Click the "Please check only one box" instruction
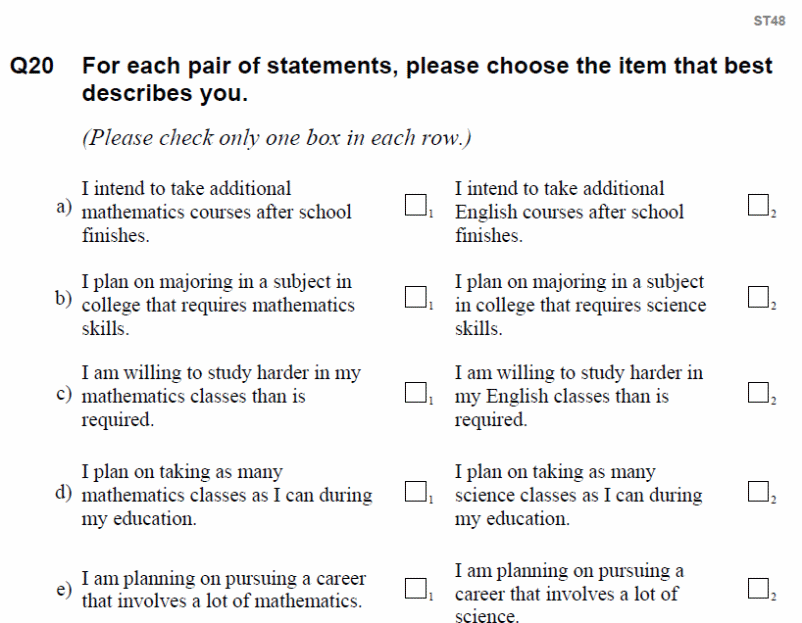Screen dimensions: 802x623 point(276,138)
